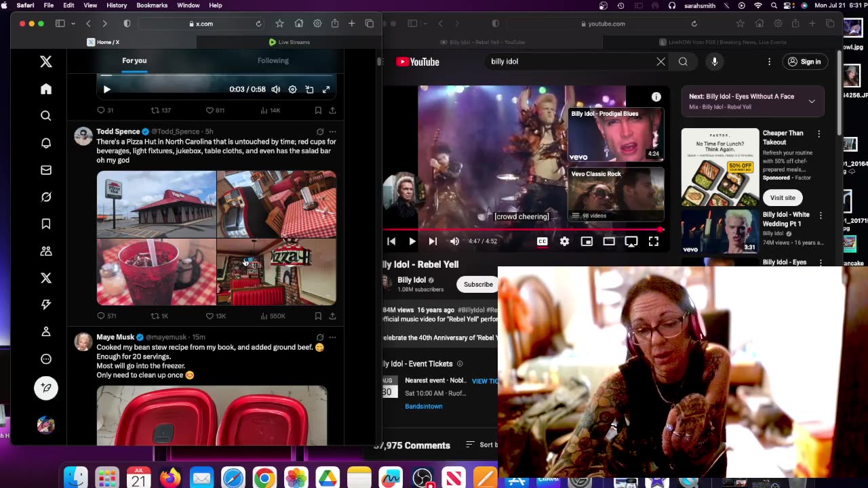Select the Live Streams Safari tab

290,42
